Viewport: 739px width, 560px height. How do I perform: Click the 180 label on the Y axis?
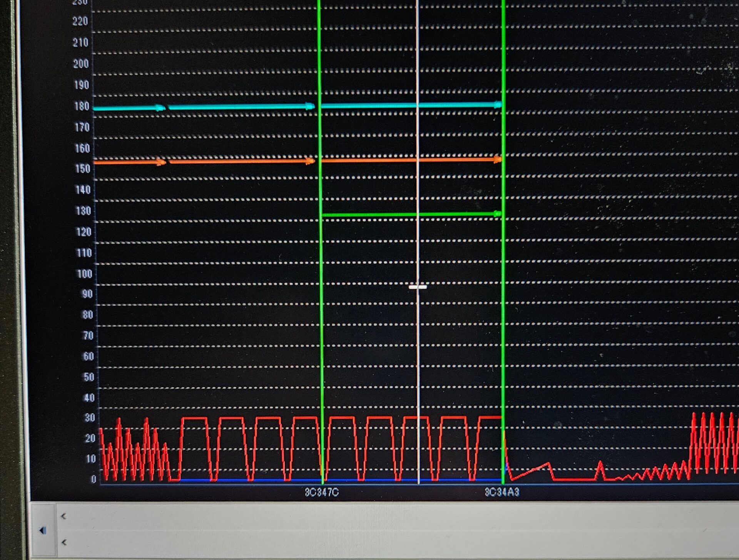click(x=81, y=106)
